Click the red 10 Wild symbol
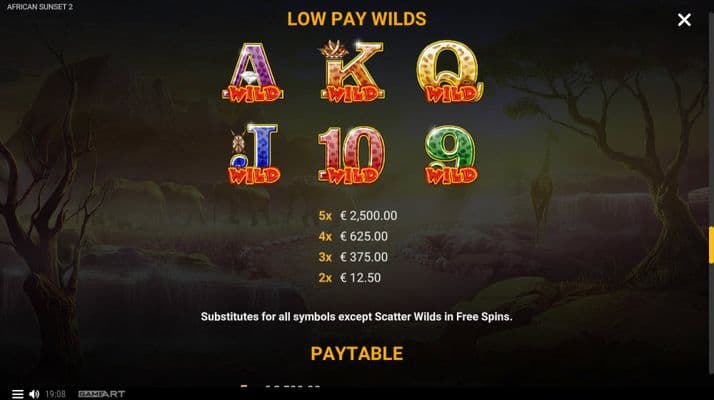This screenshot has height=400, width=714. point(351,155)
